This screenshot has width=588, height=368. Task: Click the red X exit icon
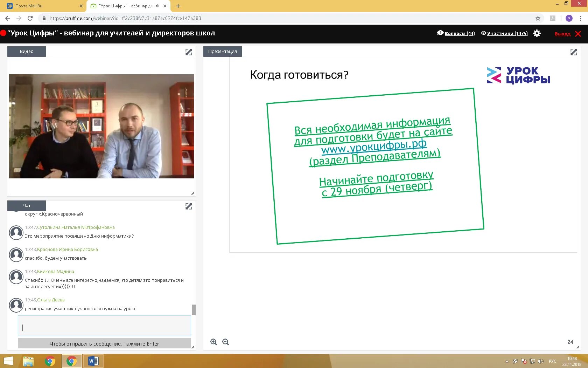point(578,34)
